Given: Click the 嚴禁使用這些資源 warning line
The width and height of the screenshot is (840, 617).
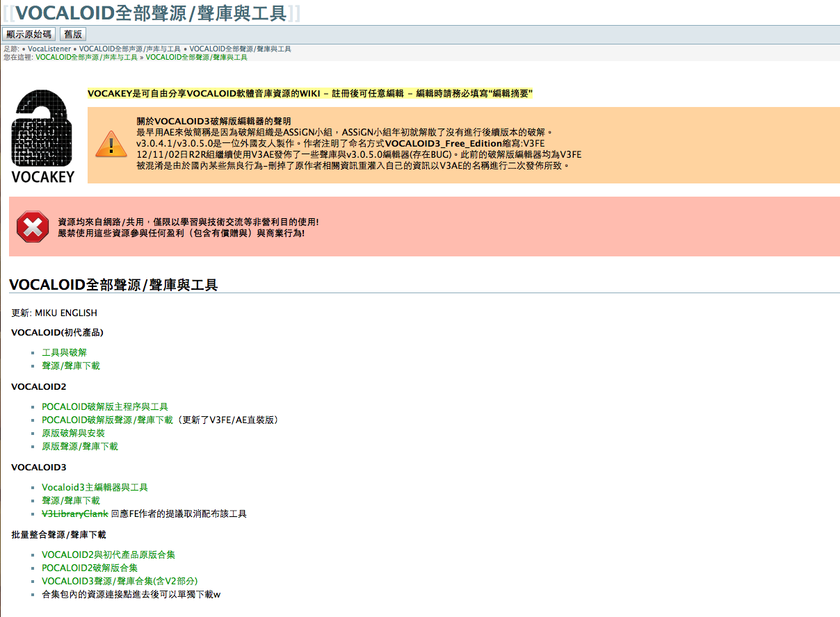Looking at the screenshot, I should click(181, 233).
